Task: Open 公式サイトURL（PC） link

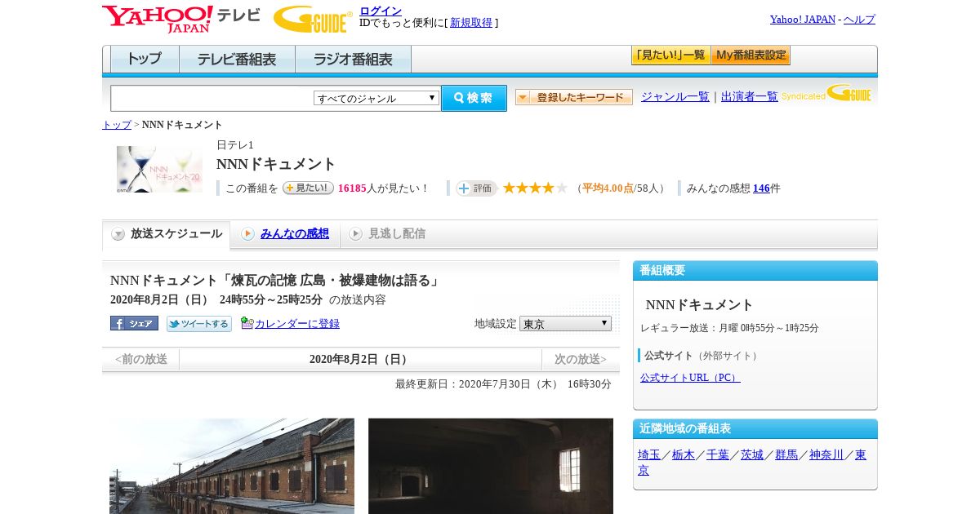Action: [x=690, y=378]
